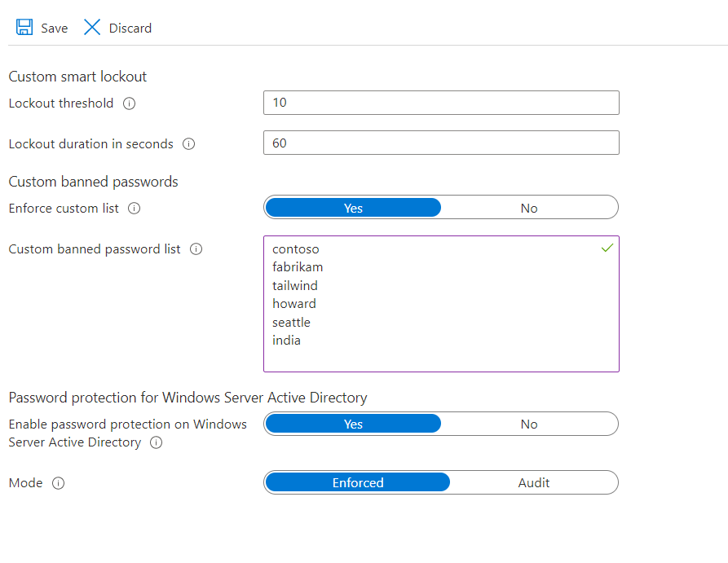Click the Enforce custom list info icon
This screenshot has height=563, width=728.
133,209
